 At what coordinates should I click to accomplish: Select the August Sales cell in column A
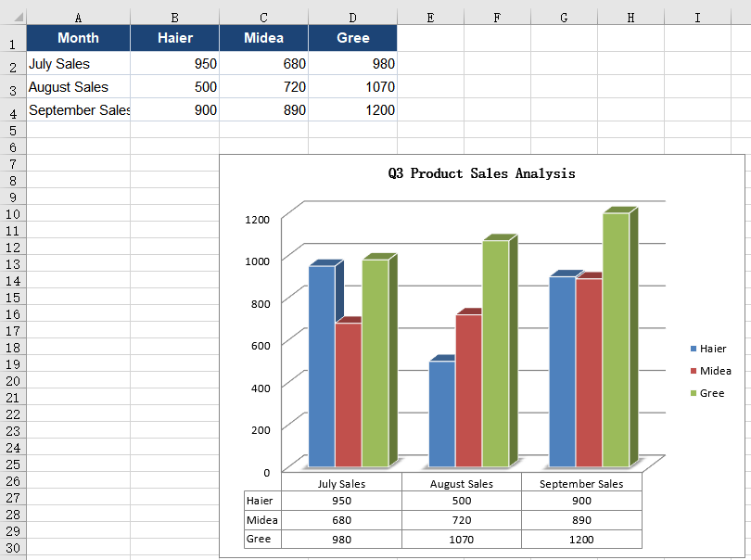(78, 87)
